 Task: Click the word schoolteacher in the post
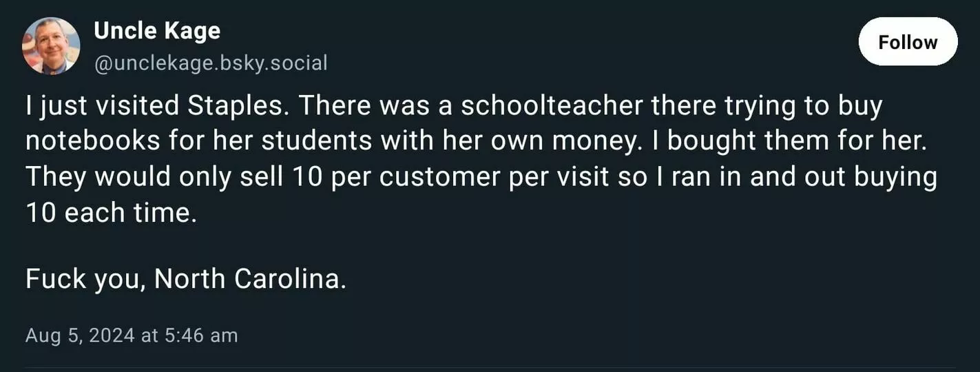point(552,105)
